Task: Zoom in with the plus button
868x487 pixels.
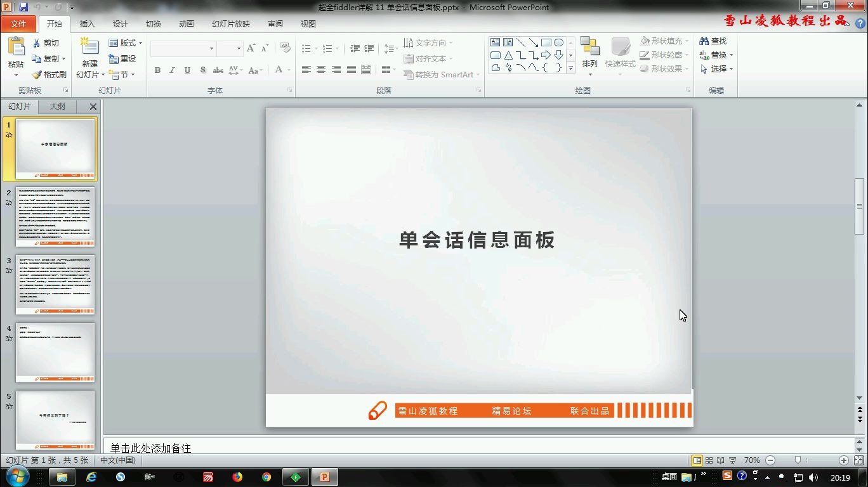Action: click(843, 460)
